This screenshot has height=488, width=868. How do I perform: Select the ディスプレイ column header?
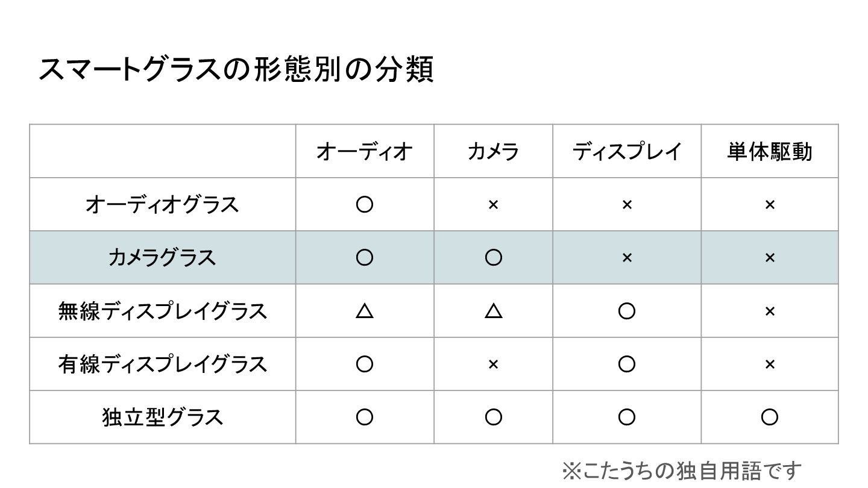[x=627, y=151]
